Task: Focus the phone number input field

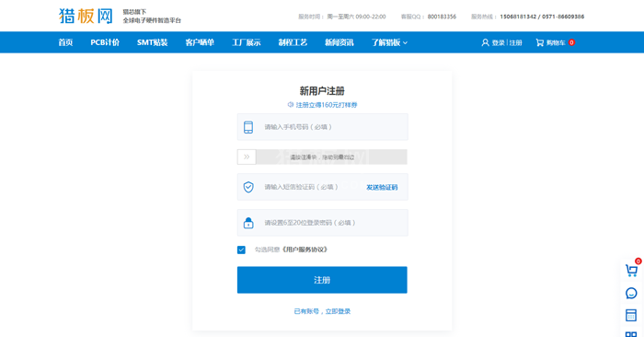Action: click(322, 127)
